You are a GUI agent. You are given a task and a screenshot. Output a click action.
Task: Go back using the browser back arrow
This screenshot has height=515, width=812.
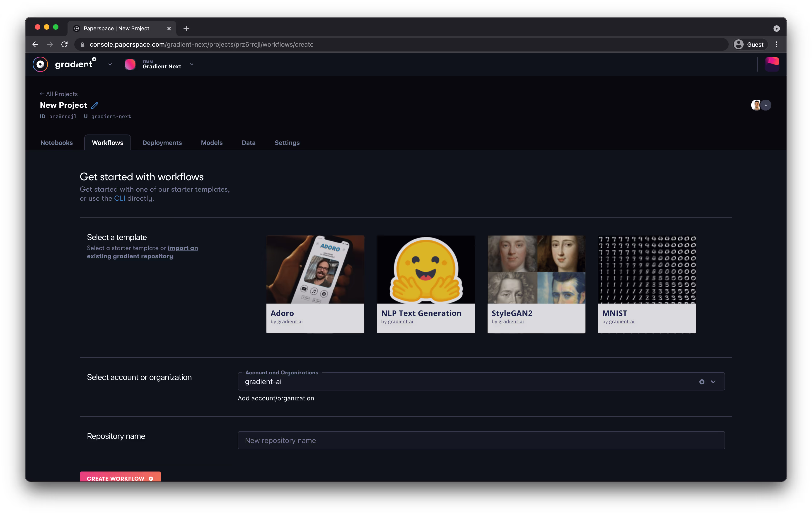tap(35, 44)
